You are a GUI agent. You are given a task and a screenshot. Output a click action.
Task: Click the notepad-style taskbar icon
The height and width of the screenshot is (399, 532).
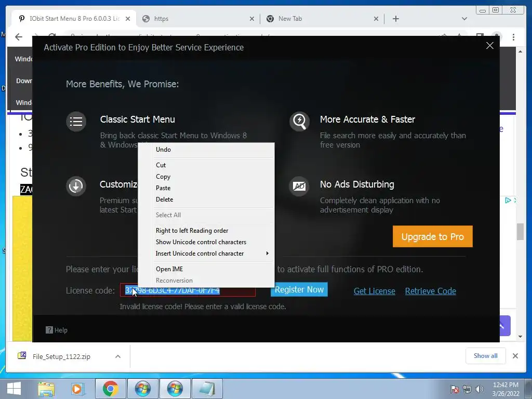pyautogui.click(x=207, y=389)
